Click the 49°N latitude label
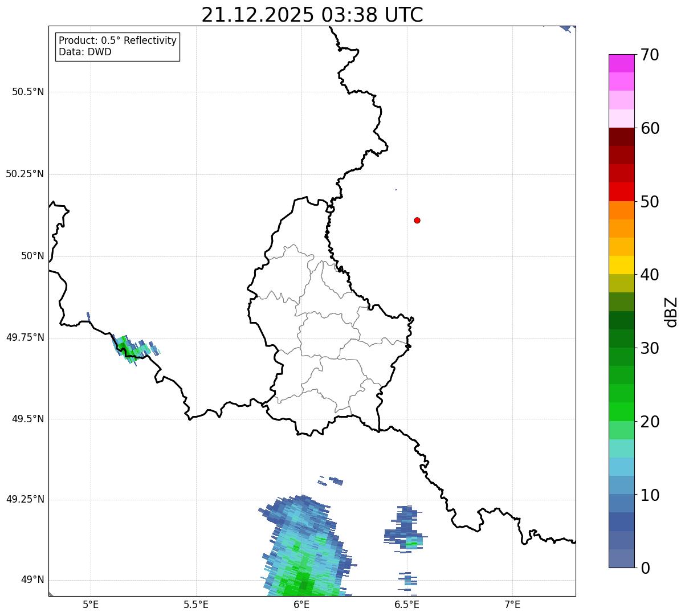This screenshot has width=685, height=616. coord(32,580)
